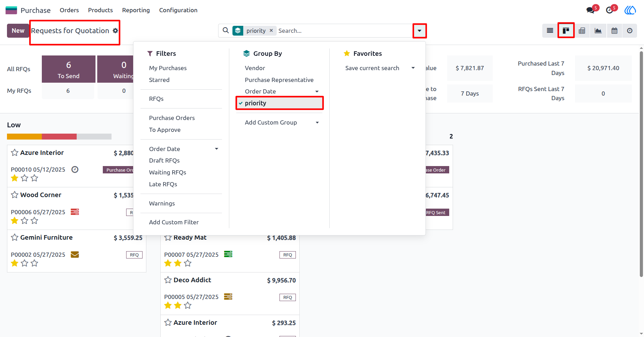
Task: Open activity icon on P00006 Wood Corner card
Action: pyautogui.click(x=75, y=212)
